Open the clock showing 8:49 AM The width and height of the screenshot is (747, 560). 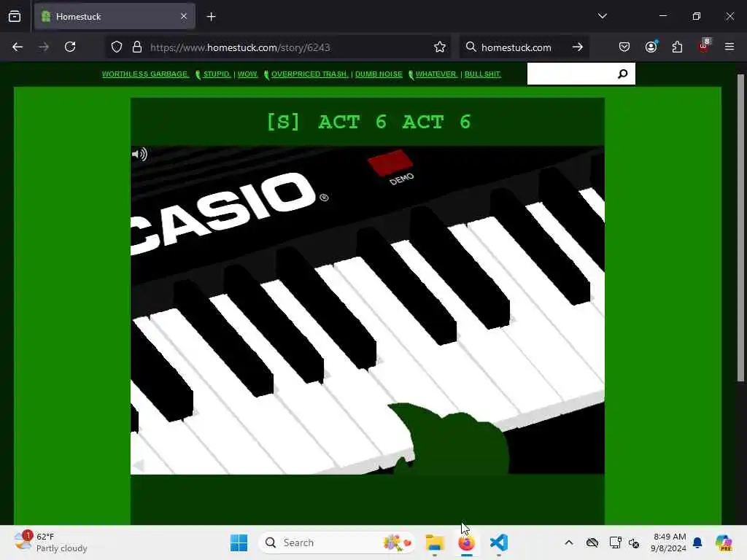[x=669, y=542]
